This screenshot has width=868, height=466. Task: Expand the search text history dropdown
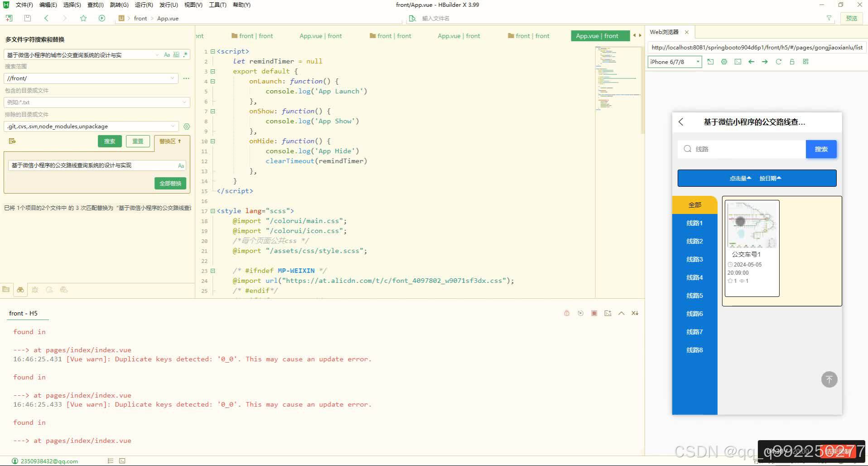click(157, 55)
